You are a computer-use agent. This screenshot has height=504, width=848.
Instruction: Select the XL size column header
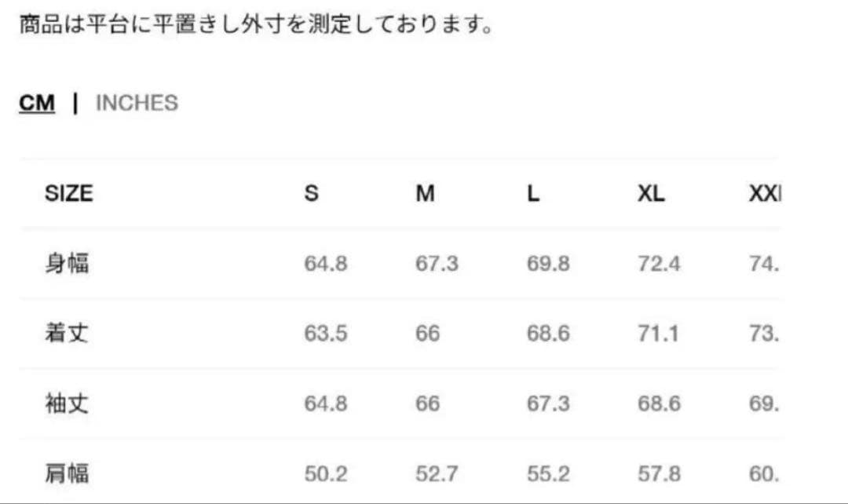651,193
